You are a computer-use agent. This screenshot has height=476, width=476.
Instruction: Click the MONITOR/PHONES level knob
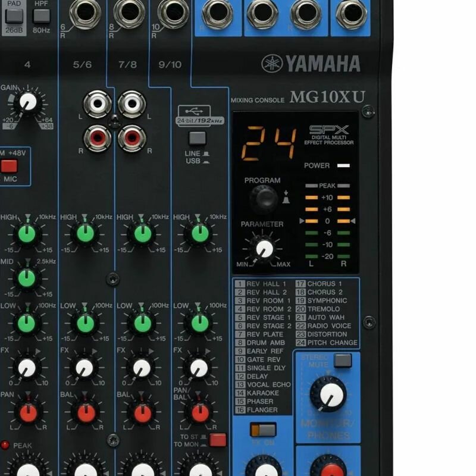point(329,394)
